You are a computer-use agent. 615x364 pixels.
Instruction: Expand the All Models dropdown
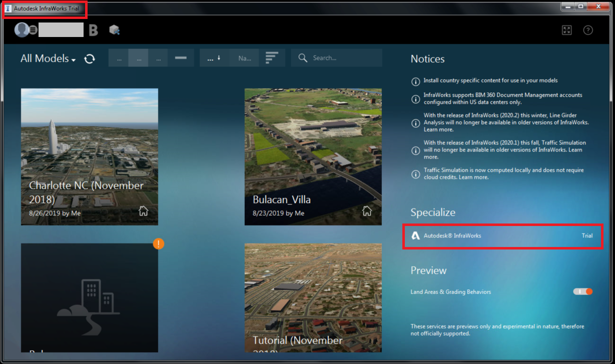(48, 58)
